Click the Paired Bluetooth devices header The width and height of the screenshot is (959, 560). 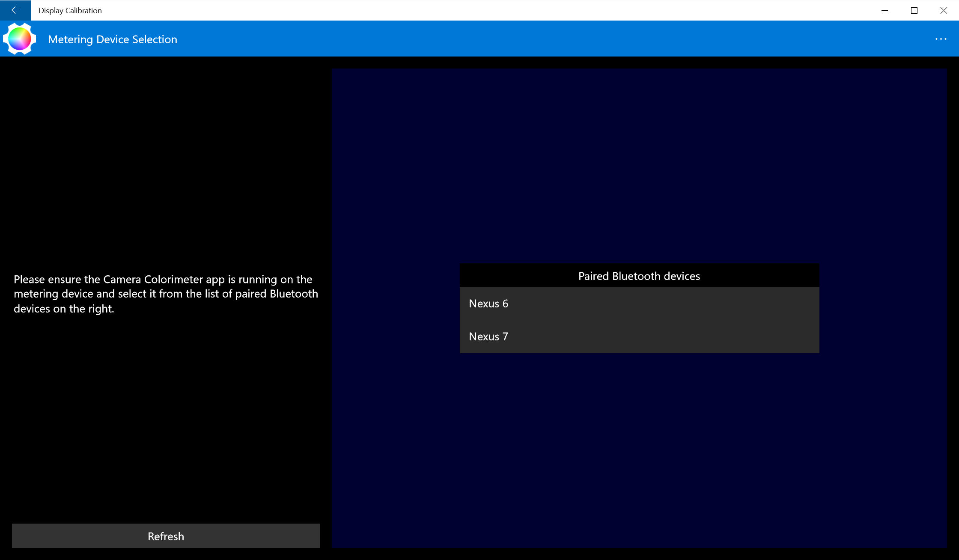(x=638, y=276)
